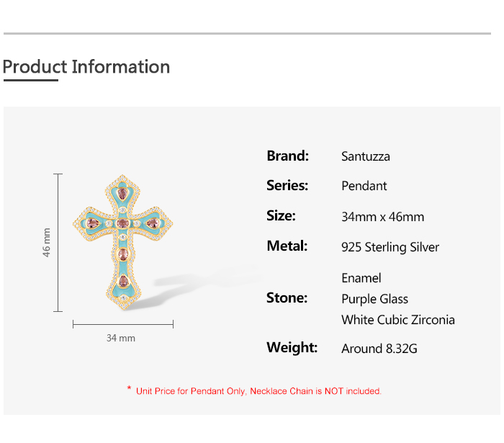Click the Product Information heading
The width and height of the screenshot is (504, 443).
86,67
